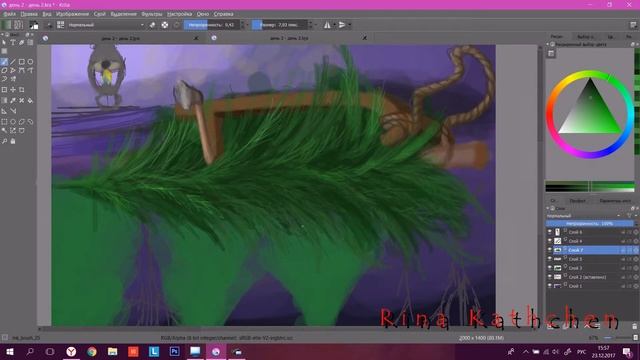Image resolution: width=640 pixels, height=360 pixels.
Task: Select the Polygon drawing tool
Action: 4,71
